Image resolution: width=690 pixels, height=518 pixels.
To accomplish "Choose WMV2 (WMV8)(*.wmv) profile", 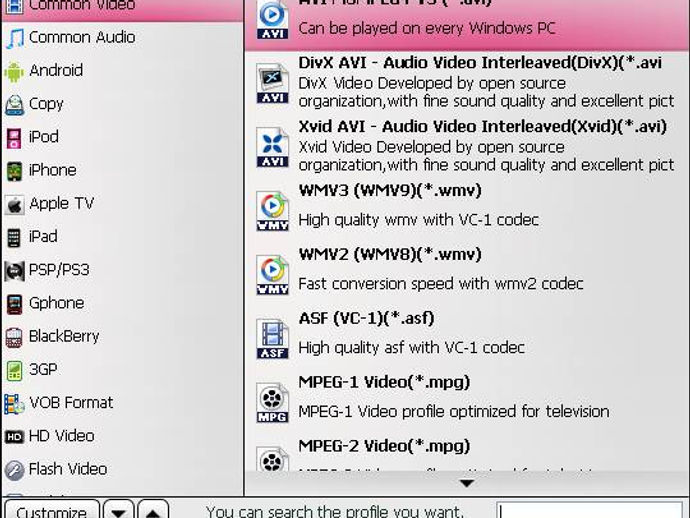I will (x=390, y=254).
